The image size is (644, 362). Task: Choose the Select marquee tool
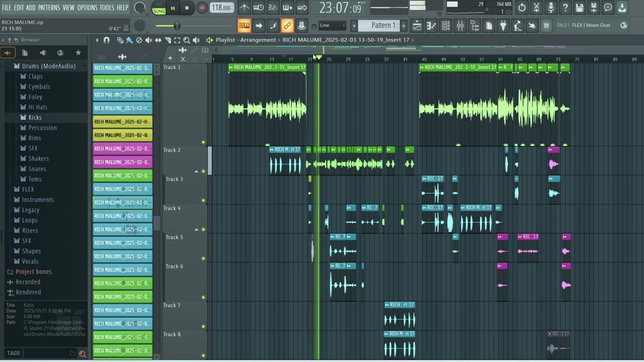177,40
